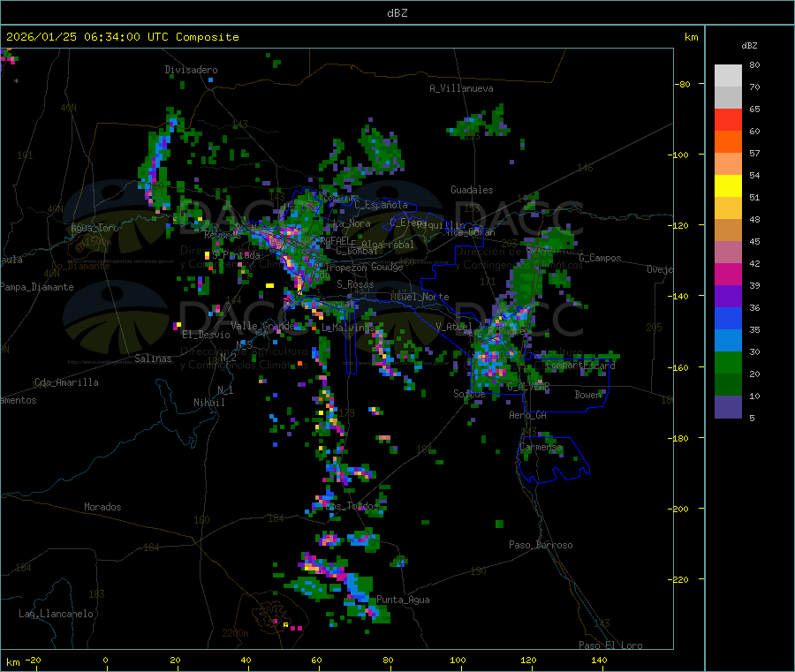The image size is (795, 672).
Task: Select the yellow 54 dBZ legend swatch
Action: 728,186
